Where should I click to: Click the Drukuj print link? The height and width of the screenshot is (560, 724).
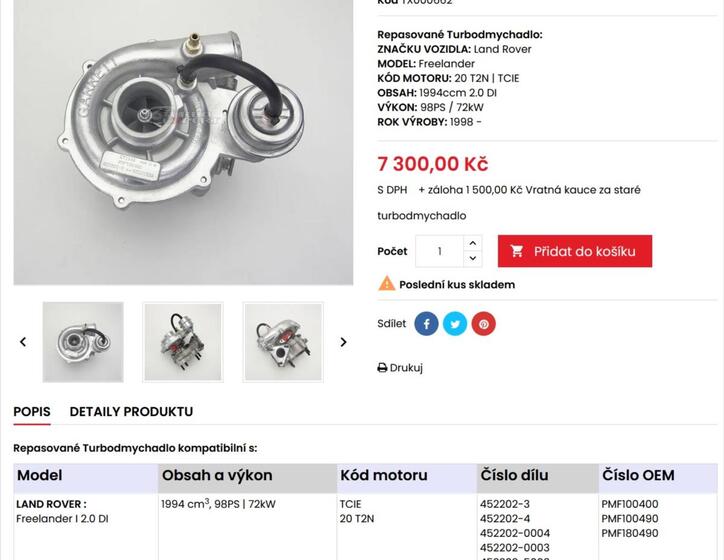(400, 368)
